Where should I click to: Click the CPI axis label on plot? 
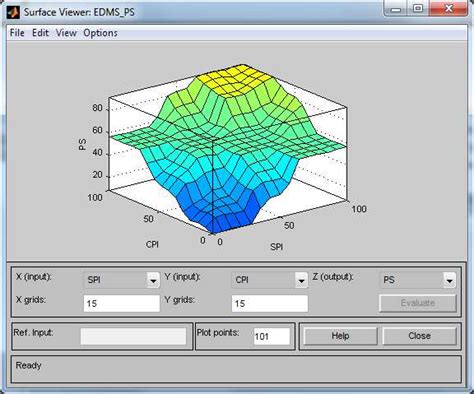152,244
